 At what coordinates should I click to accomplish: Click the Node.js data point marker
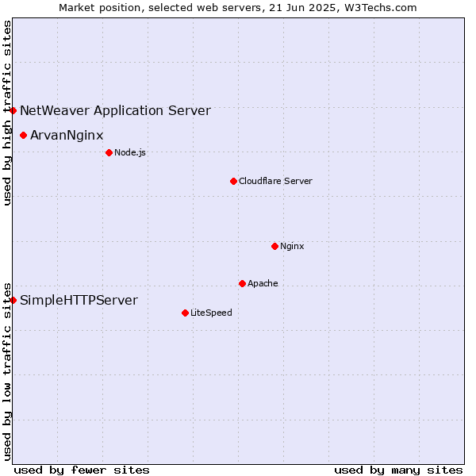[109, 152]
